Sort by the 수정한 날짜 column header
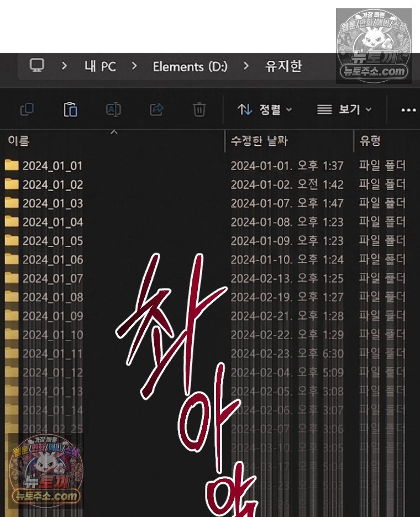 coord(259,141)
